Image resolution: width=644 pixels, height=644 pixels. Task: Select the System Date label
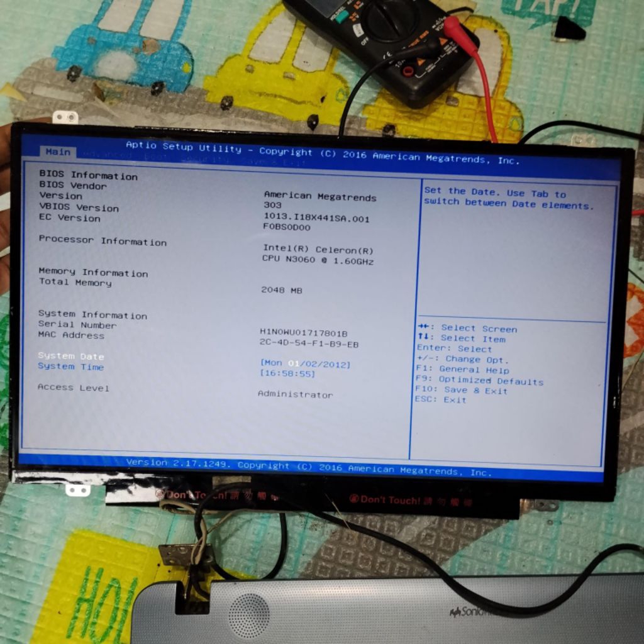71,356
